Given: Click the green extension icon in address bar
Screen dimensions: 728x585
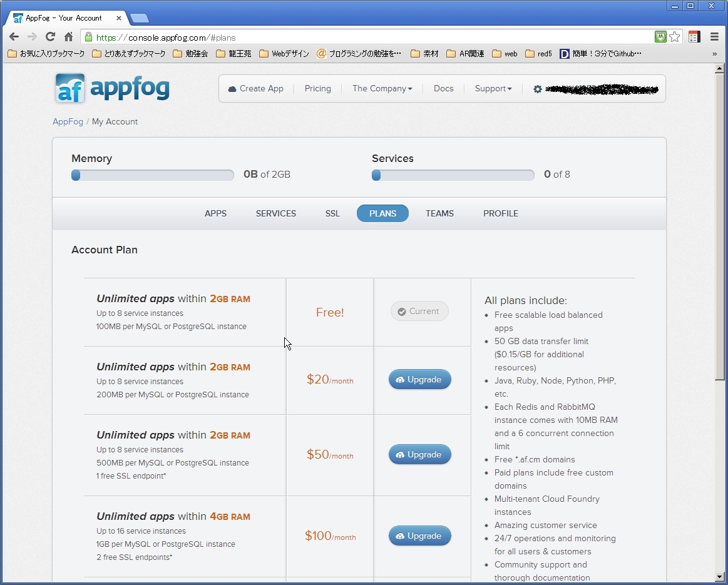Looking at the screenshot, I should tap(660, 37).
